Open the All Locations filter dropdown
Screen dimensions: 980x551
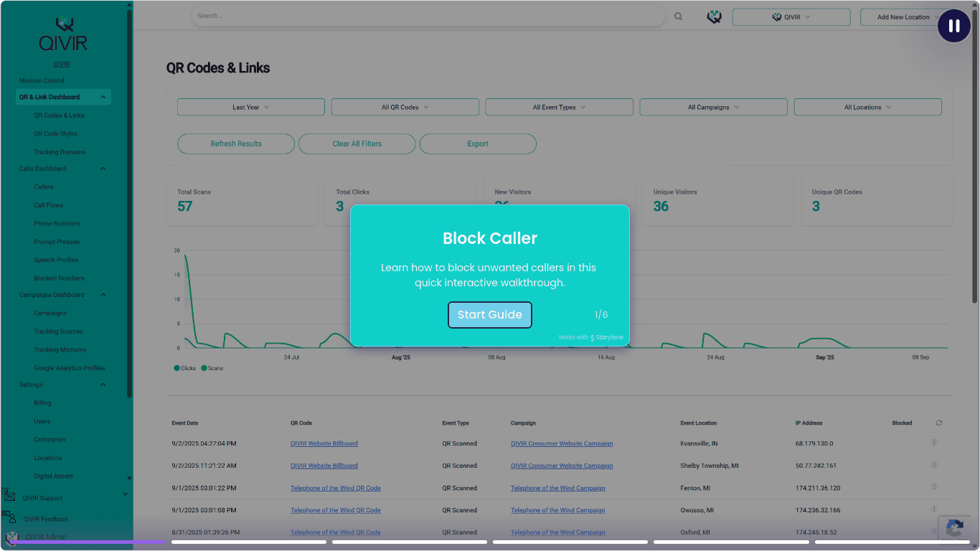point(868,107)
